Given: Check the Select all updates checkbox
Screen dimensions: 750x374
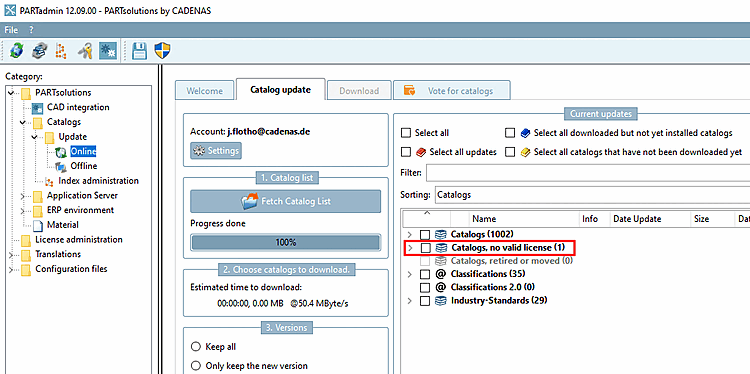Looking at the screenshot, I should (x=406, y=152).
